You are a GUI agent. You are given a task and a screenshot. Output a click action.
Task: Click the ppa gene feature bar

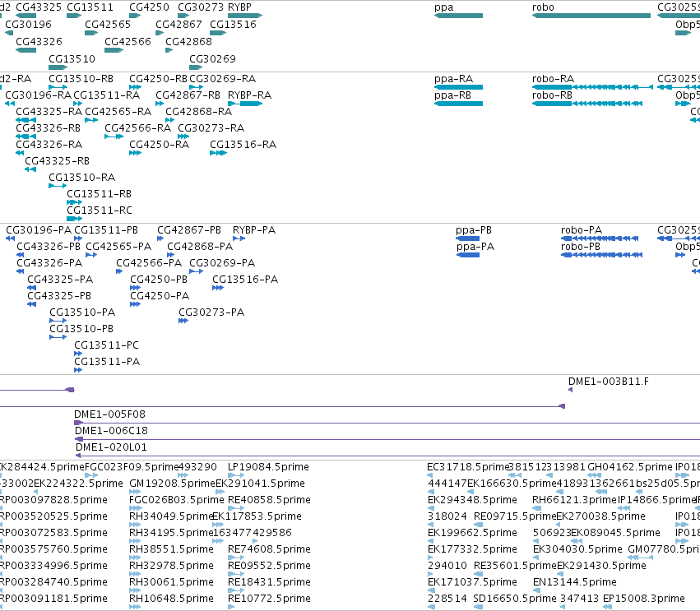[x=458, y=16]
